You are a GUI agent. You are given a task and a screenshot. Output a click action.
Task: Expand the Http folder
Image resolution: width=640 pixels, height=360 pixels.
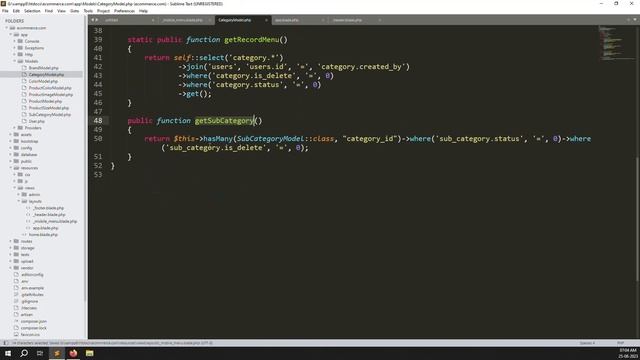pyautogui.click(x=15, y=54)
